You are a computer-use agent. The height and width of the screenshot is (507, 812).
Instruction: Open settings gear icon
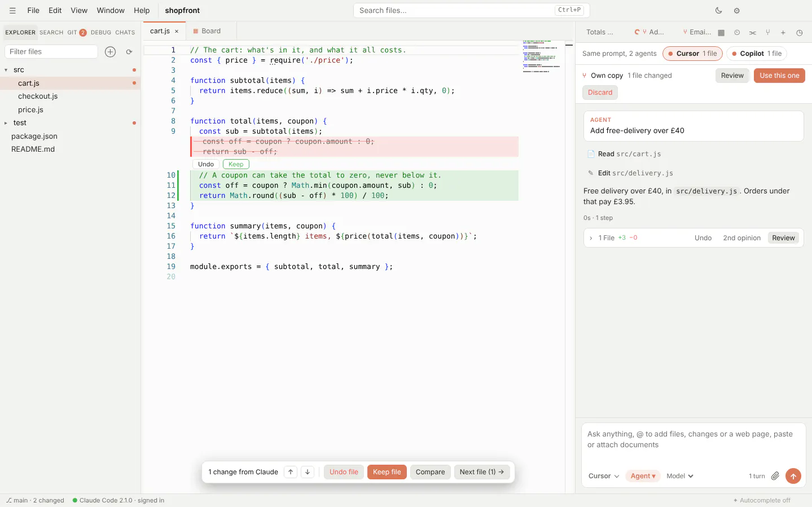[736, 10]
